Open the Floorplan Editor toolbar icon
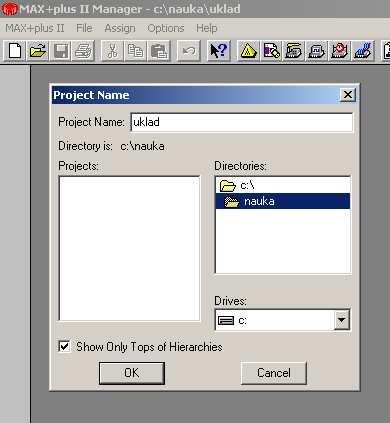 pyautogui.click(x=271, y=51)
